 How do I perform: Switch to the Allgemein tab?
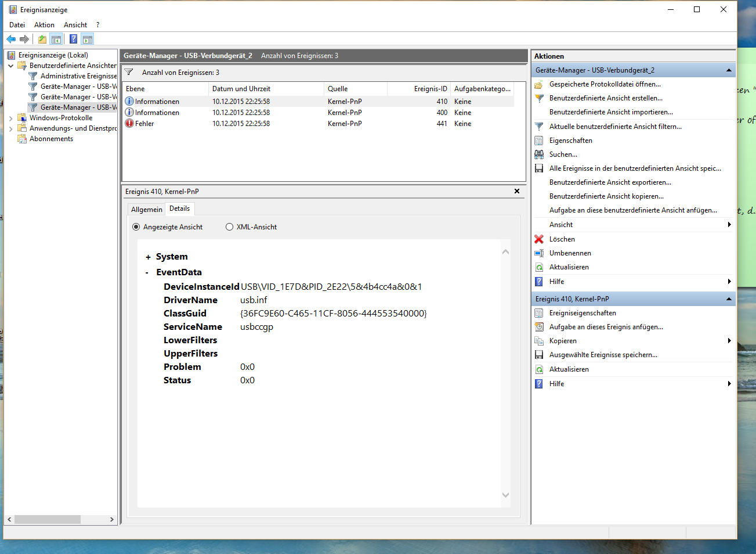pyautogui.click(x=146, y=210)
